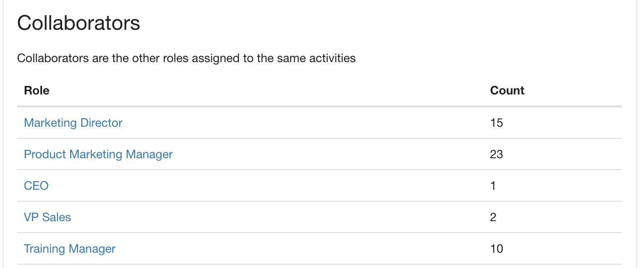Click the Collaborators section heading
Screen dimensions: 644x268
[x=79, y=23]
